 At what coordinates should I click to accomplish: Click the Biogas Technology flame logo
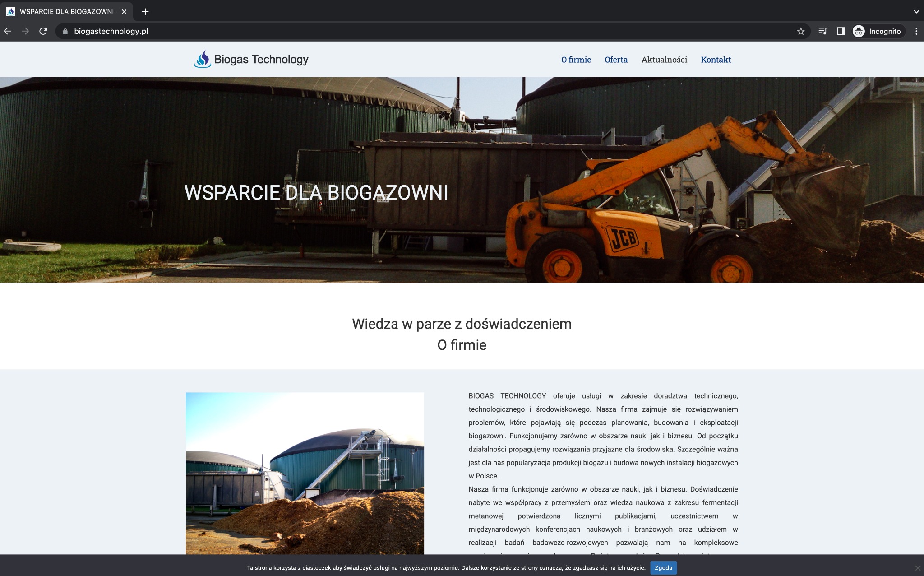point(203,59)
